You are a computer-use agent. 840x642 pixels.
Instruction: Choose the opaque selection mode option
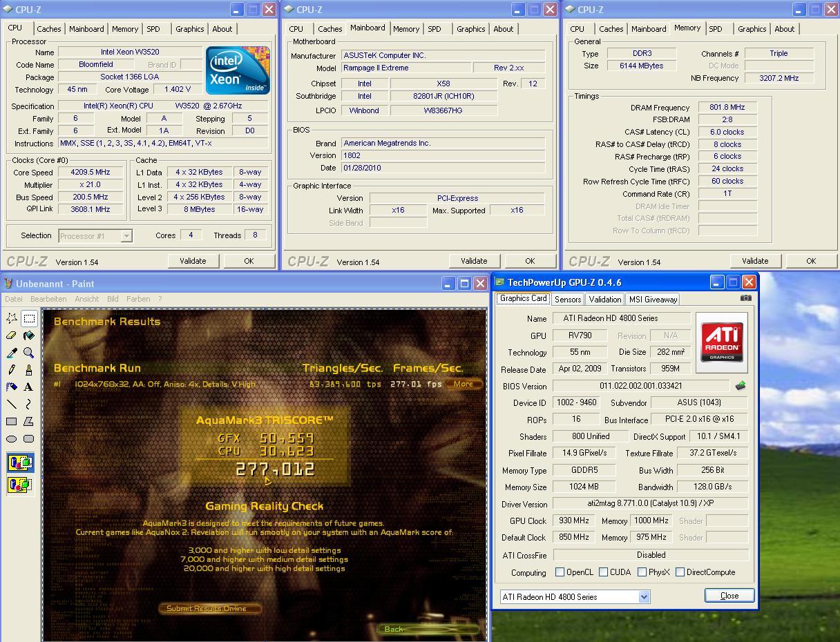point(20,463)
